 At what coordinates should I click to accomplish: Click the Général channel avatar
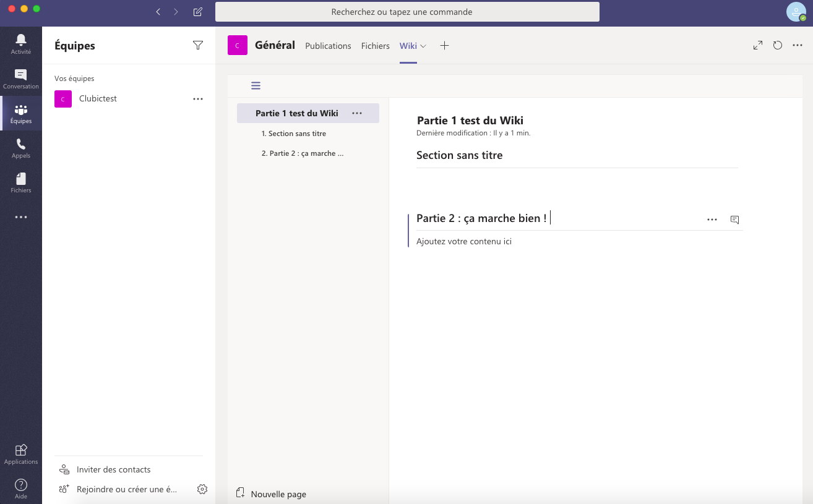[x=238, y=45]
